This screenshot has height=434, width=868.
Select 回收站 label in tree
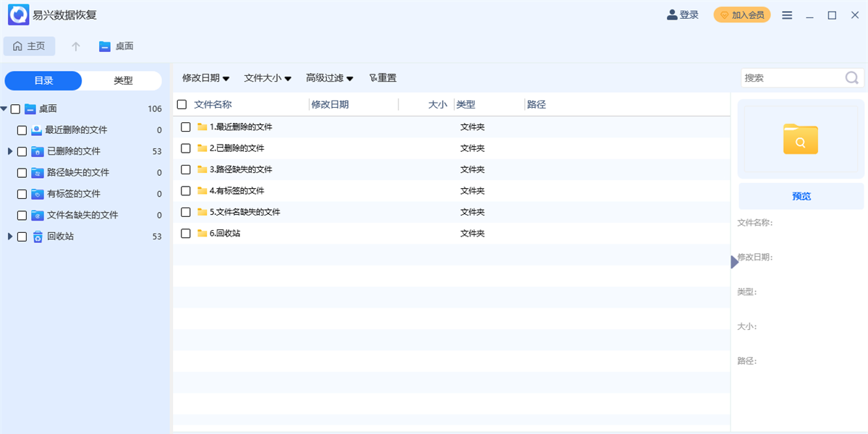61,237
